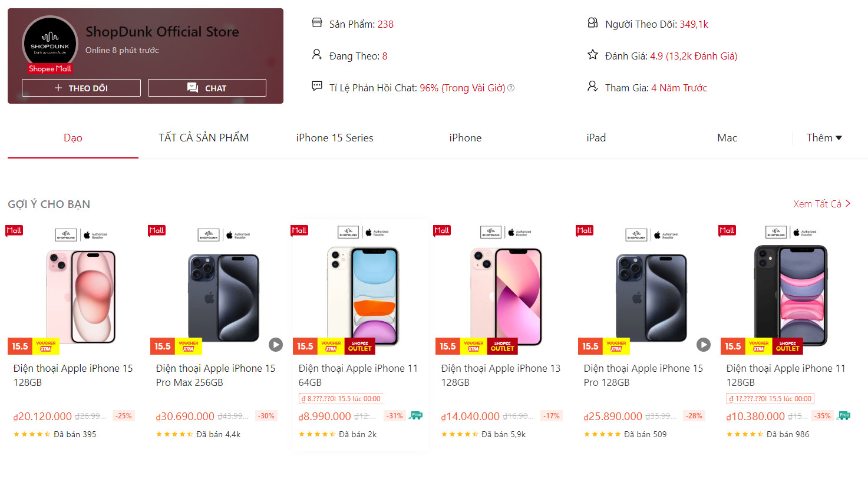Play video on iPhone 15 Pro 128GB

(x=704, y=345)
